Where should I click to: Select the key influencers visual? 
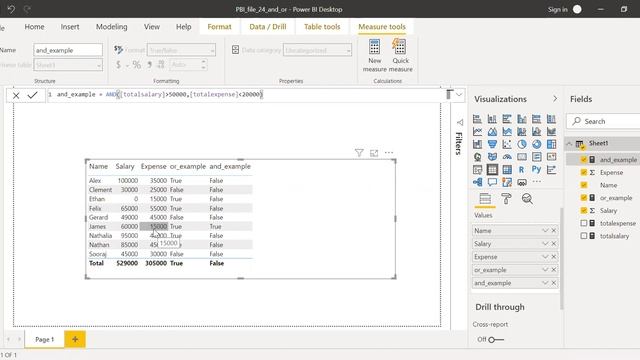(x=551, y=169)
